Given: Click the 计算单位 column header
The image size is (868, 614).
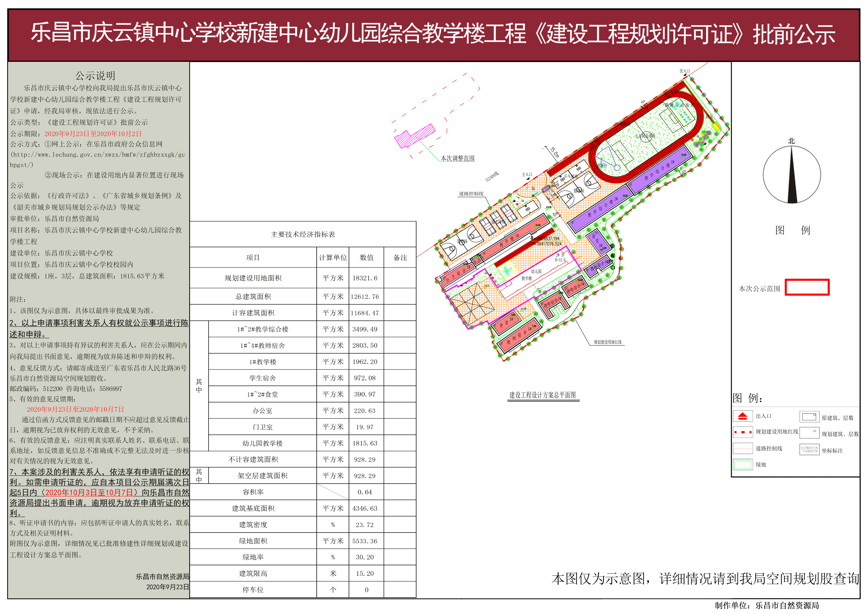Looking at the screenshot, I should (x=333, y=257).
